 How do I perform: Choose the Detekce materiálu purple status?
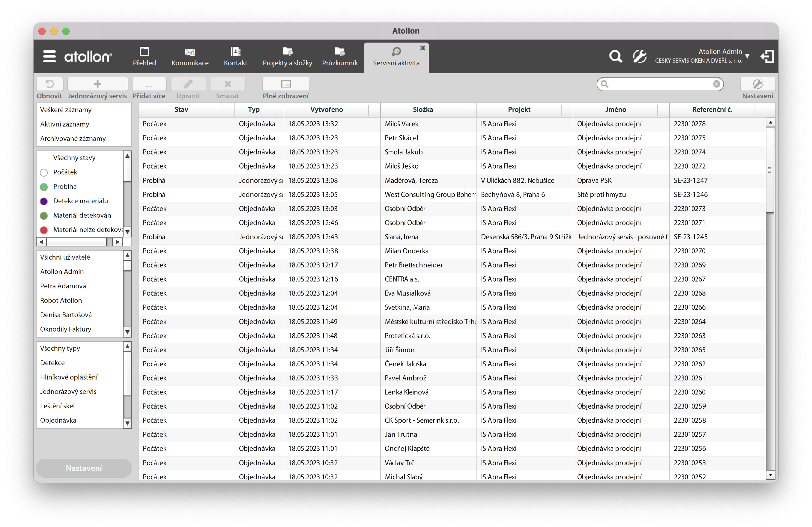pos(81,201)
